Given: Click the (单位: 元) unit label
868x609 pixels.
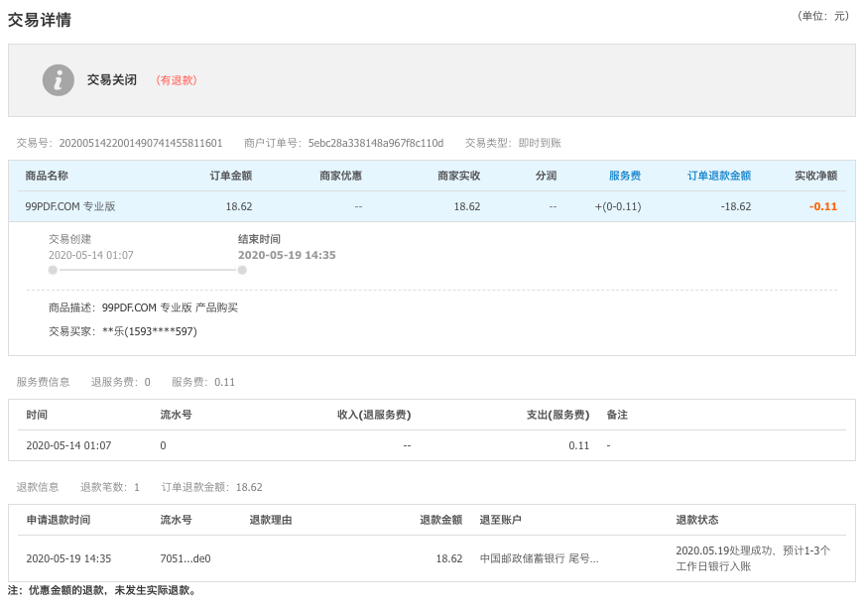Looking at the screenshot, I should tap(823, 16).
